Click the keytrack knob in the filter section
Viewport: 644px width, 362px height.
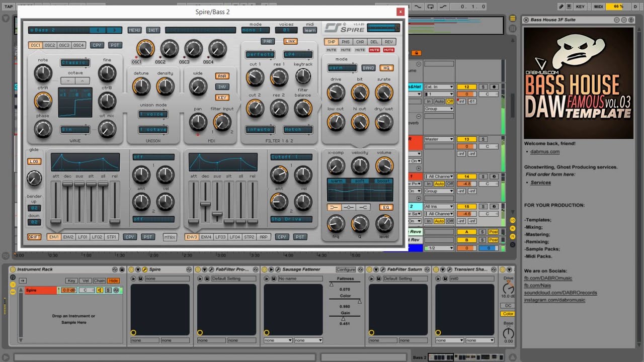(x=303, y=76)
